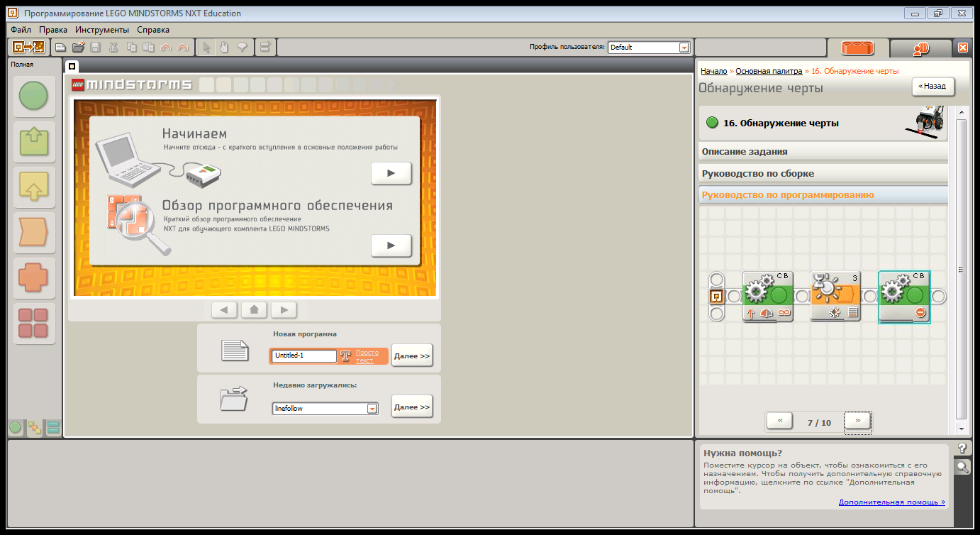Screen dimensions: 980x535
Task: Select the Pan hand tool
Action: (224, 48)
